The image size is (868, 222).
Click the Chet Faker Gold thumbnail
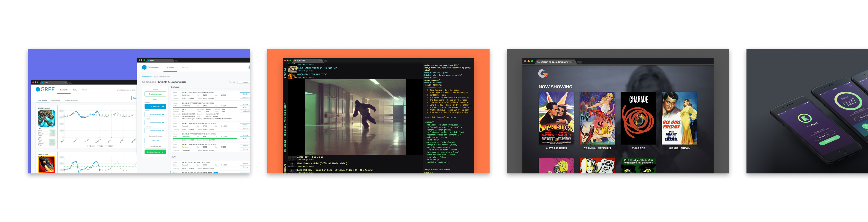[x=292, y=164]
